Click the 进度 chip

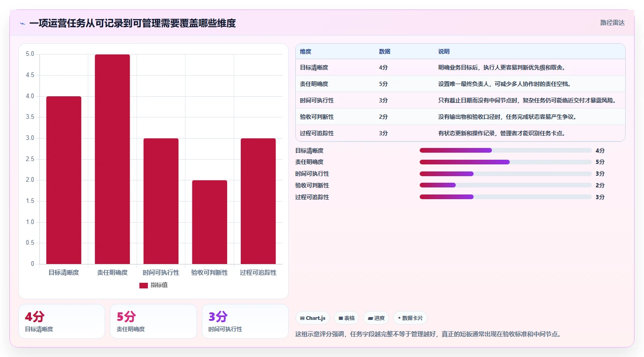click(376, 318)
